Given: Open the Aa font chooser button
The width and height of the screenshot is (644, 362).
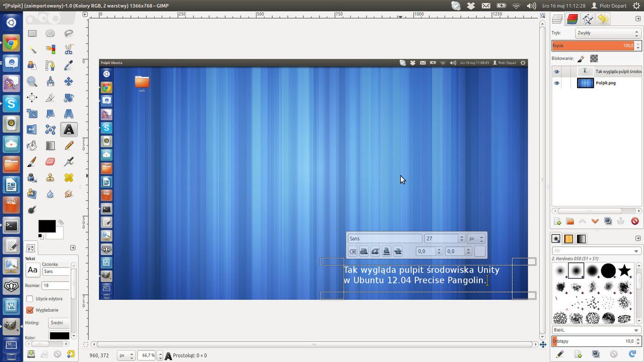Looking at the screenshot, I should coord(33,270).
